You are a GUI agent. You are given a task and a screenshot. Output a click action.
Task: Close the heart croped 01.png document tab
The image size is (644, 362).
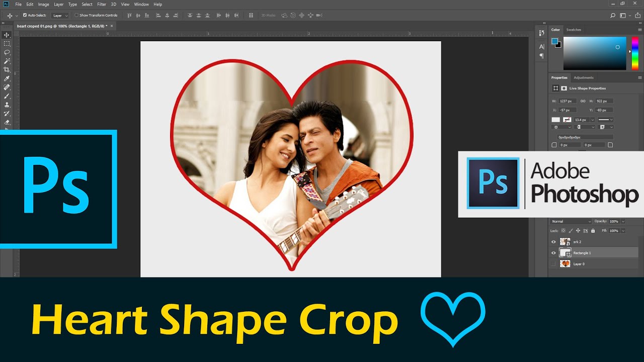click(112, 25)
